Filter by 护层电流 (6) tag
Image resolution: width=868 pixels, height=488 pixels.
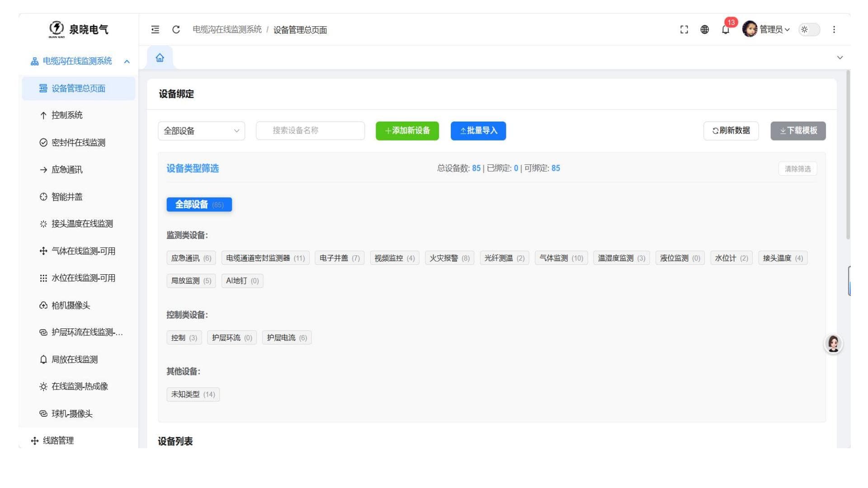(287, 338)
